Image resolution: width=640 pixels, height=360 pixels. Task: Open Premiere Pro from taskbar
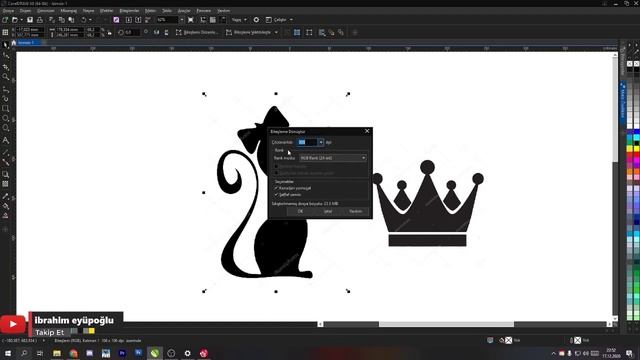[122, 353]
